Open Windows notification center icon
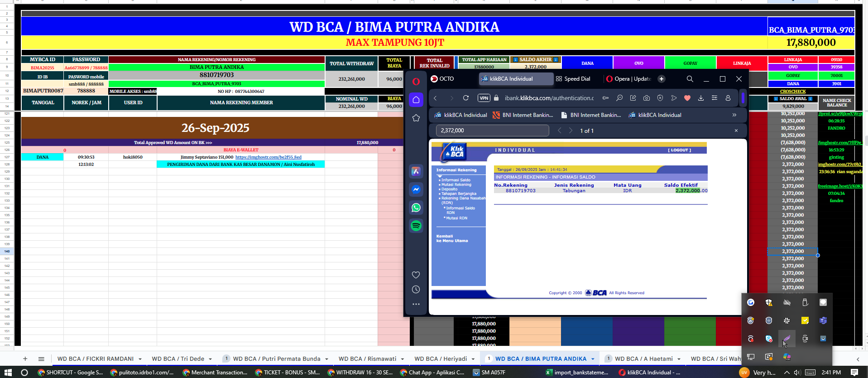Viewport: 868px width, 378px height. (x=854, y=373)
